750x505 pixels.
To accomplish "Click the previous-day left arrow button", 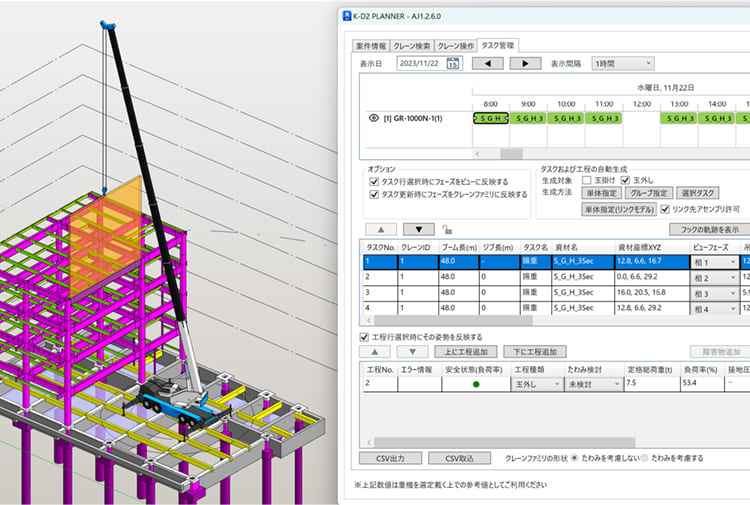I will [x=487, y=63].
